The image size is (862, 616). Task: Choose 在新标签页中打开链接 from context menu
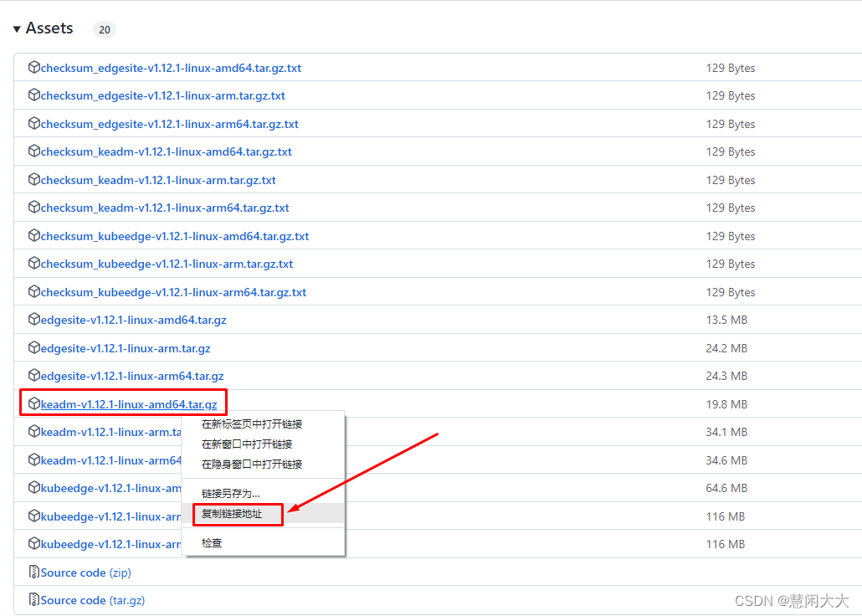pos(263,424)
